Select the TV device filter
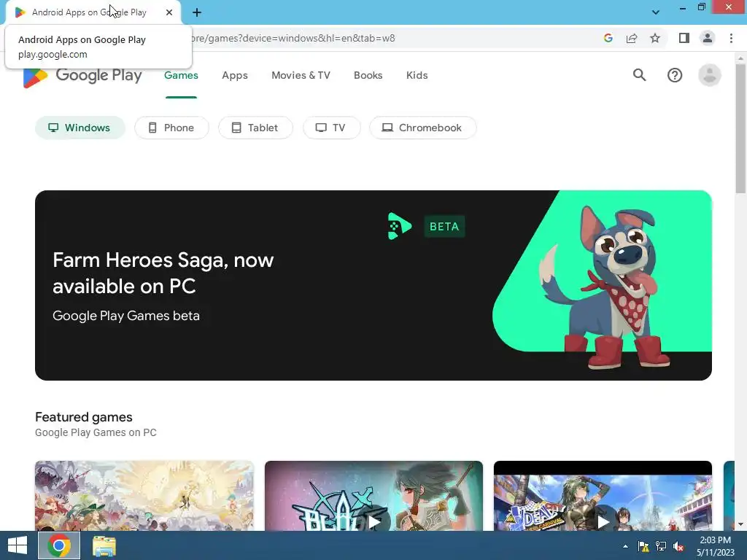This screenshot has width=747, height=560. pos(332,128)
